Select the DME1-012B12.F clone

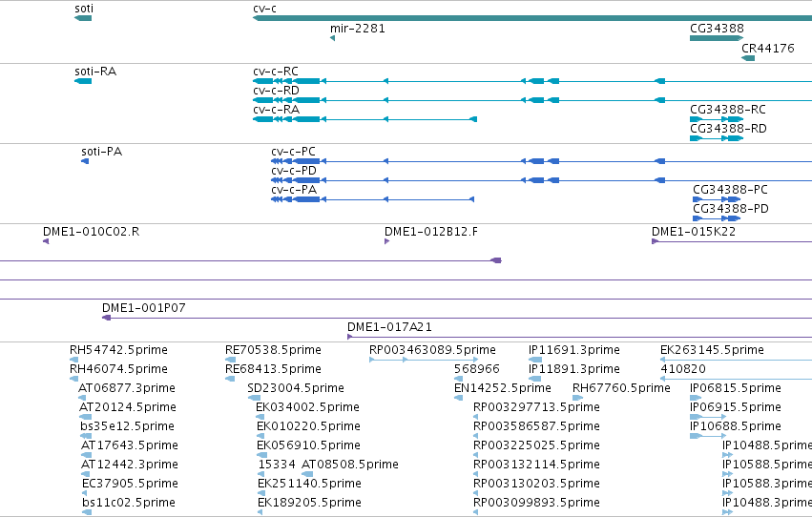[x=386, y=241]
